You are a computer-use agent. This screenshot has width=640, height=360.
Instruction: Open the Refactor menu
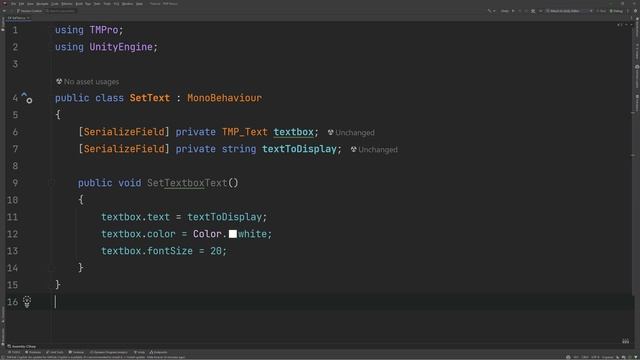coord(67,4)
